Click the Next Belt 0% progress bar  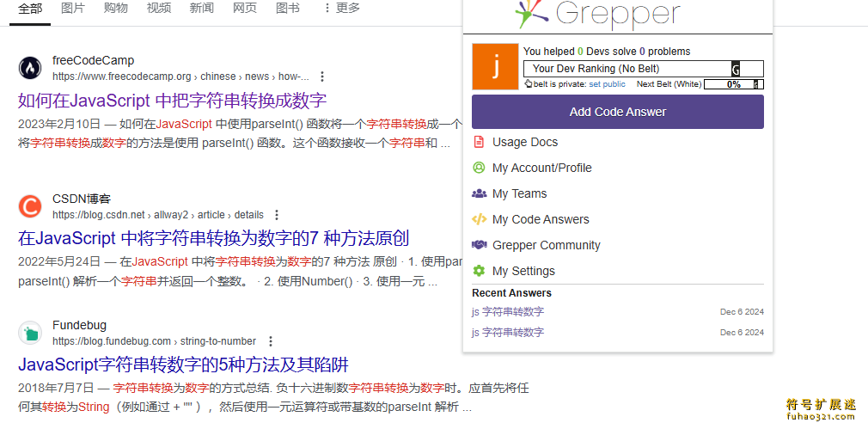731,84
